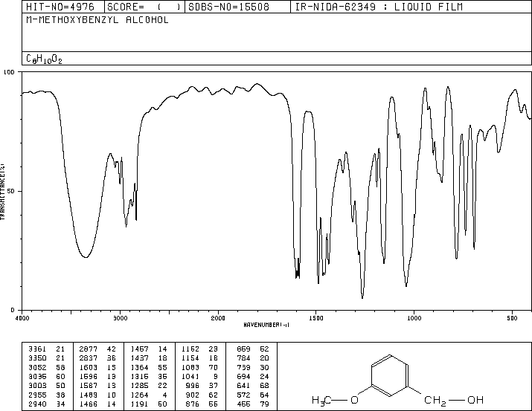
Task: Select peak table entry 3052
Action: coord(37,367)
